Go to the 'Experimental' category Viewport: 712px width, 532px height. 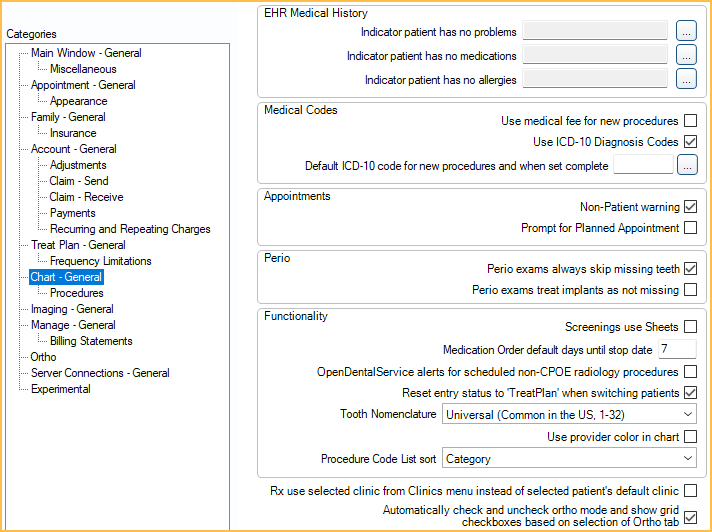(60, 389)
